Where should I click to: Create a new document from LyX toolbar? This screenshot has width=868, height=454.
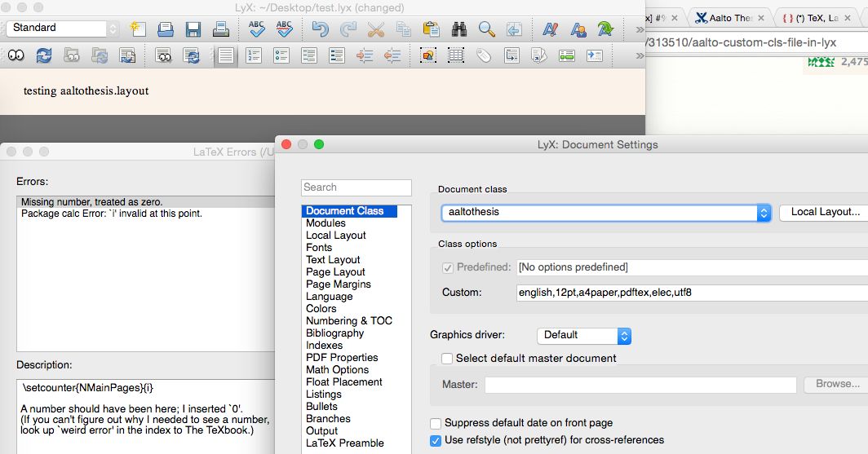pyautogui.click(x=137, y=29)
